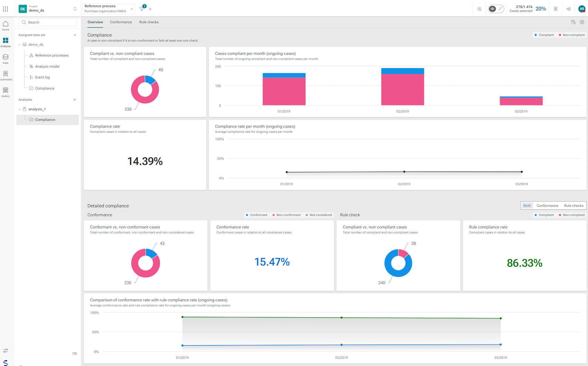Go to Home in the sidebar

pos(6,26)
